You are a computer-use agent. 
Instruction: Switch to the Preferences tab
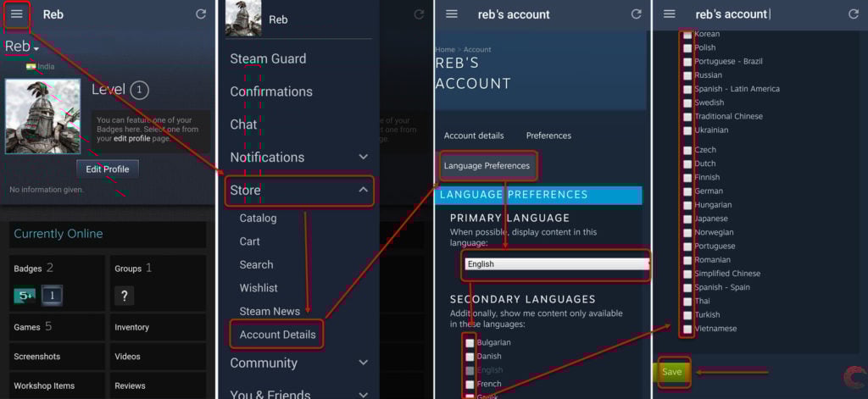click(x=548, y=136)
